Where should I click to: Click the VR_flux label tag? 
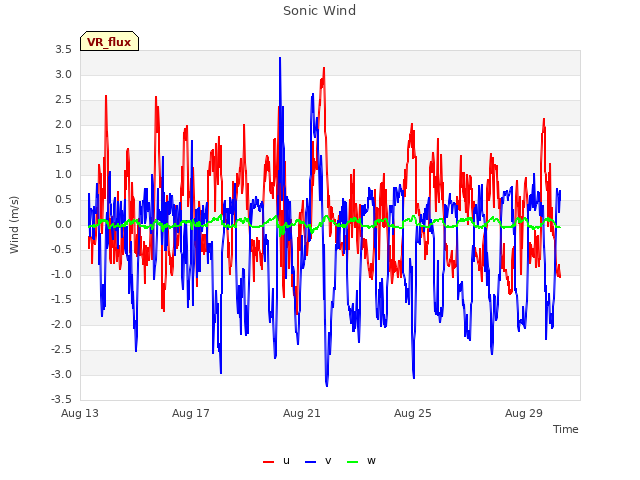[109, 41]
